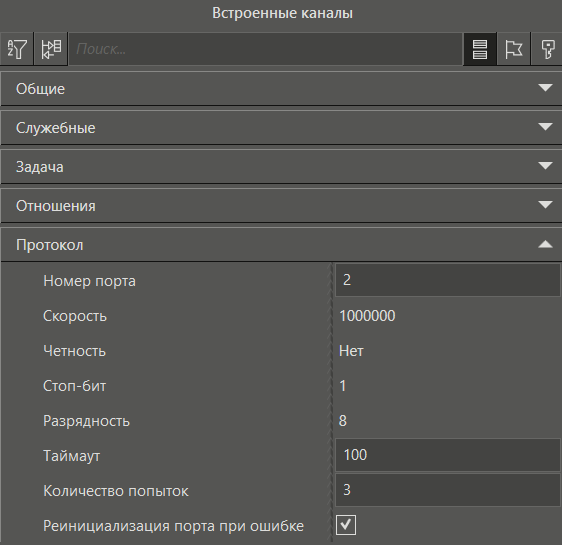Select the Реинициализация порта при ошибке label
The width and height of the screenshot is (562, 545).
click(x=173, y=526)
